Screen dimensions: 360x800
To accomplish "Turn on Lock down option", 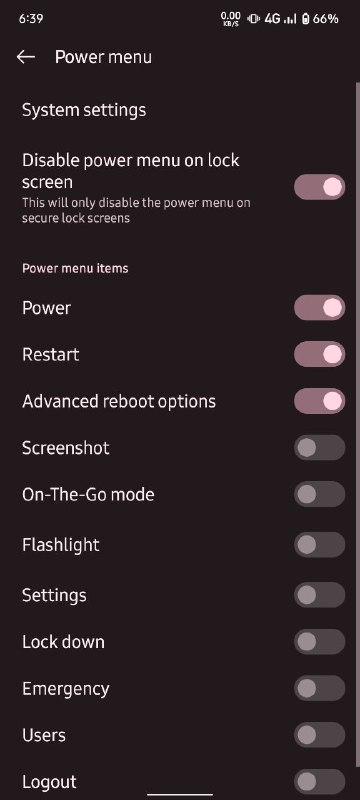I will (319, 642).
